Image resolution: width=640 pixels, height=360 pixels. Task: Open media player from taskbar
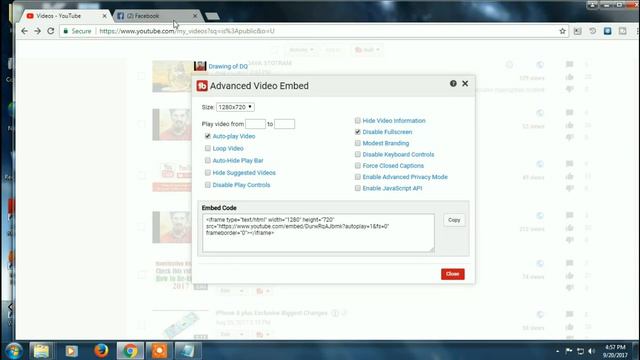tap(71, 351)
